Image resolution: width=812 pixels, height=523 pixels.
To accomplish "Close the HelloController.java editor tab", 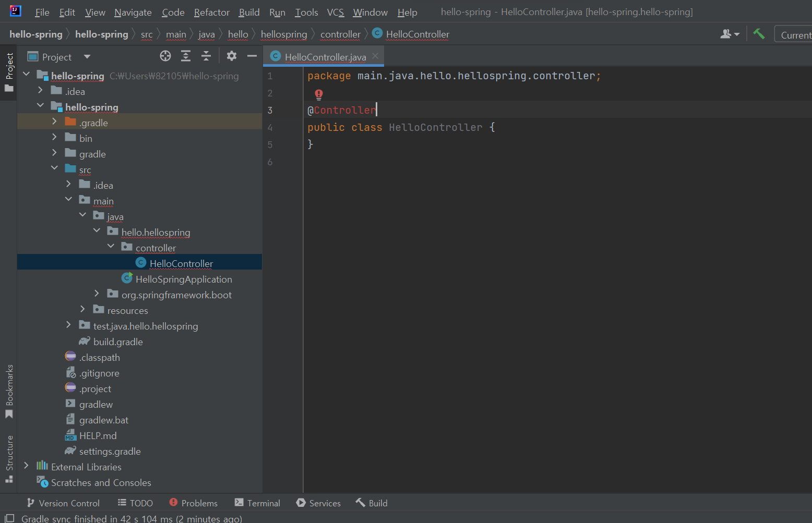I will 375,56.
